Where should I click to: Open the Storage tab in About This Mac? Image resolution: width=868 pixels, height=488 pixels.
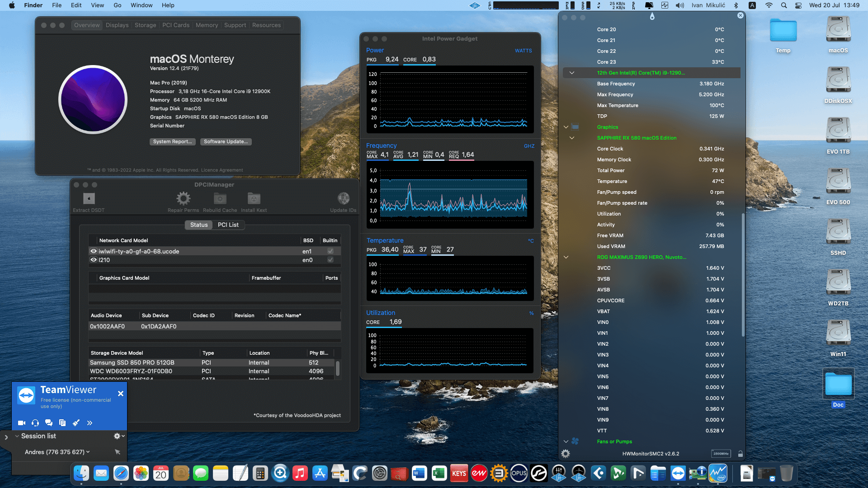coord(145,25)
